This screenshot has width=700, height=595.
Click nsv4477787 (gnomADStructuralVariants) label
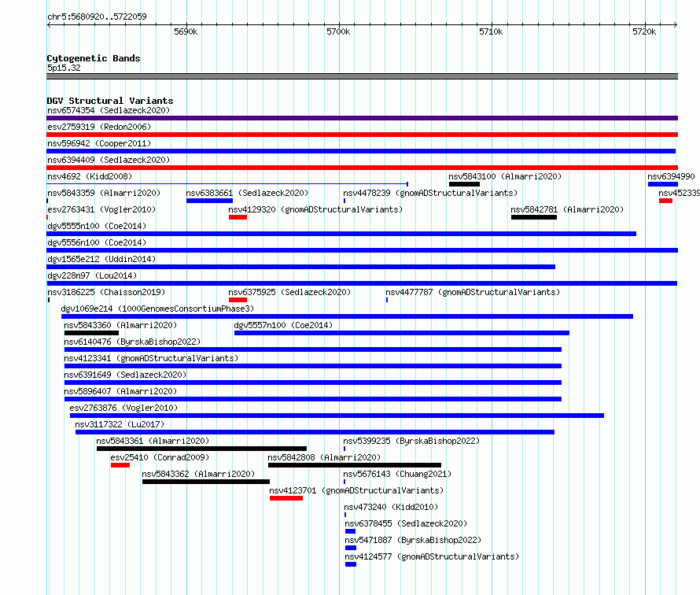[x=473, y=292]
